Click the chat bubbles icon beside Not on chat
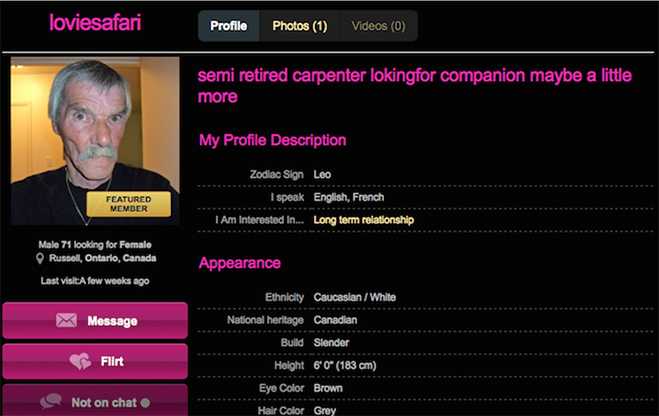 50,402
